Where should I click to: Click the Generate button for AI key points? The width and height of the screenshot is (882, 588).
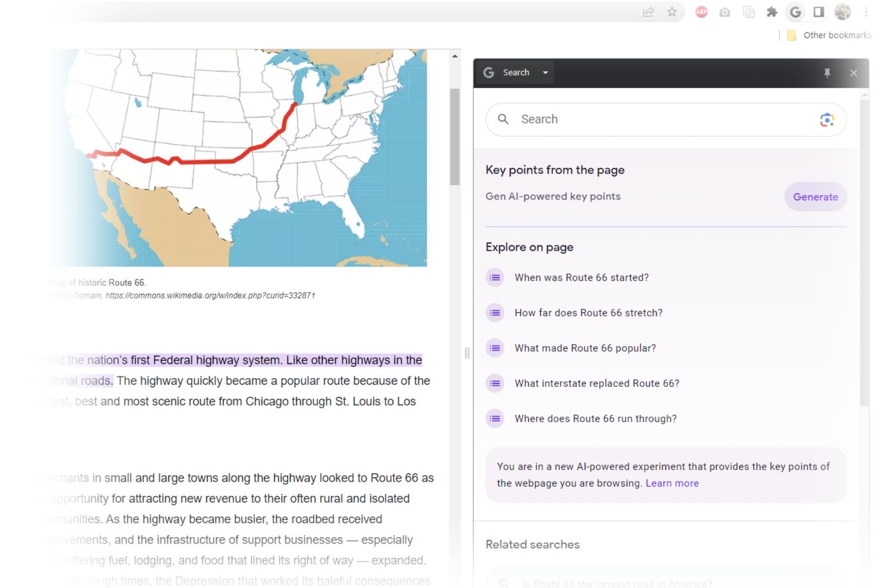pyautogui.click(x=815, y=197)
